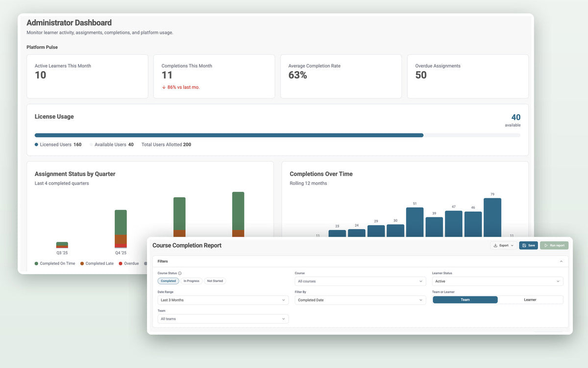Image resolution: width=588 pixels, height=368 pixels.
Task: Select the Not Started status pill
Action: (x=215, y=281)
